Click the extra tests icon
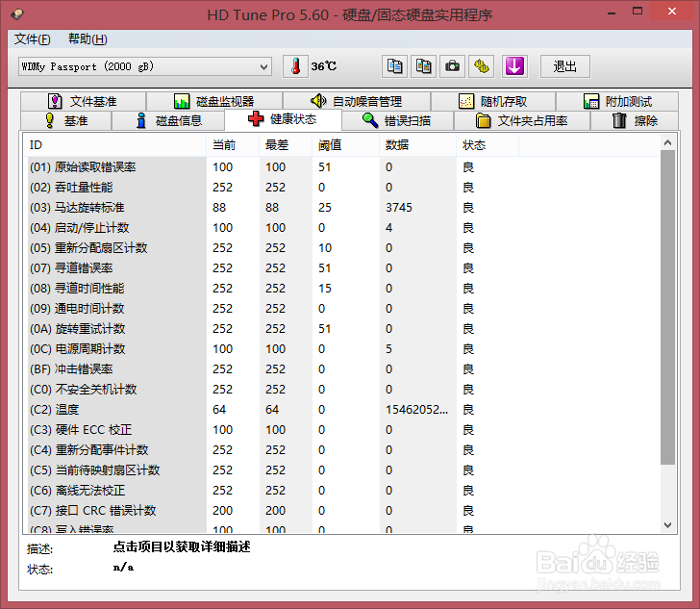 (591, 101)
